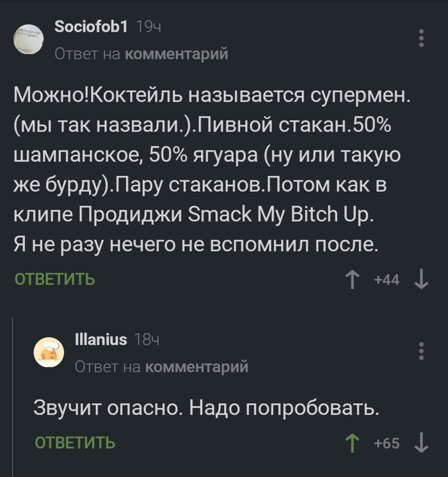Open Sociofob1's avatar picture
The image size is (448, 477).
point(28,40)
